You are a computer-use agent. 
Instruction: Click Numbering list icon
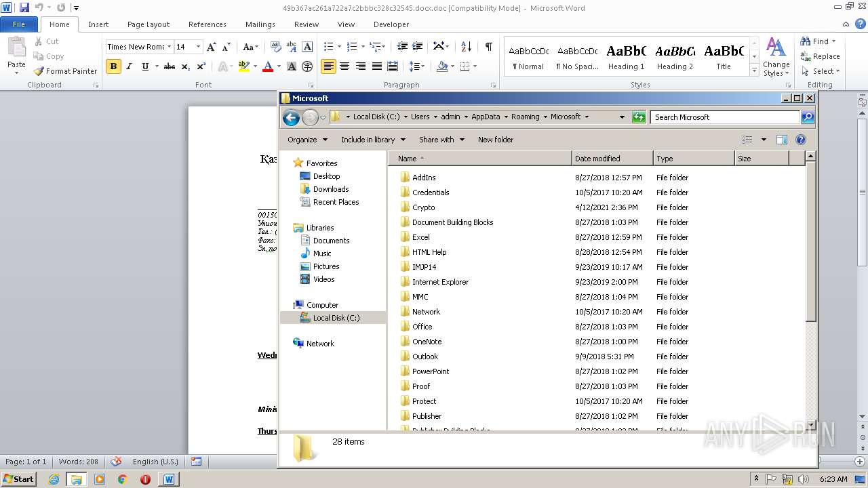(x=351, y=47)
